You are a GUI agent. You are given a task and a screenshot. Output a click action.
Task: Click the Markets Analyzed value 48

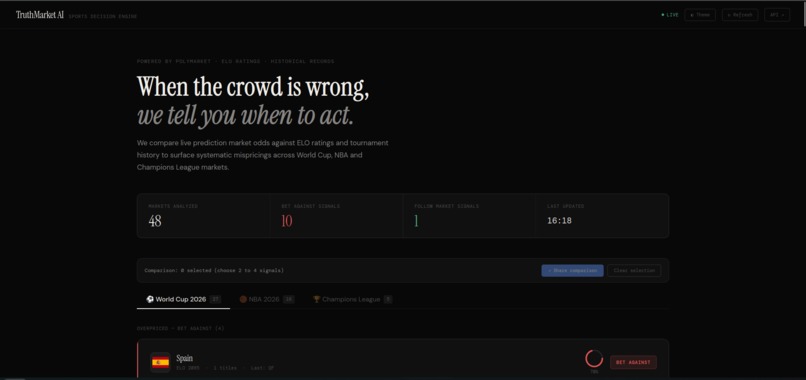tap(155, 221)
